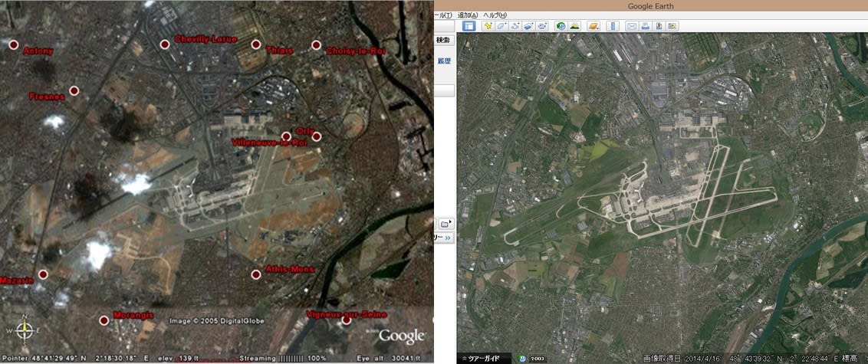868x364 pixels.
Task: Open the ツール(T) menu
Action: click(445, 15)
